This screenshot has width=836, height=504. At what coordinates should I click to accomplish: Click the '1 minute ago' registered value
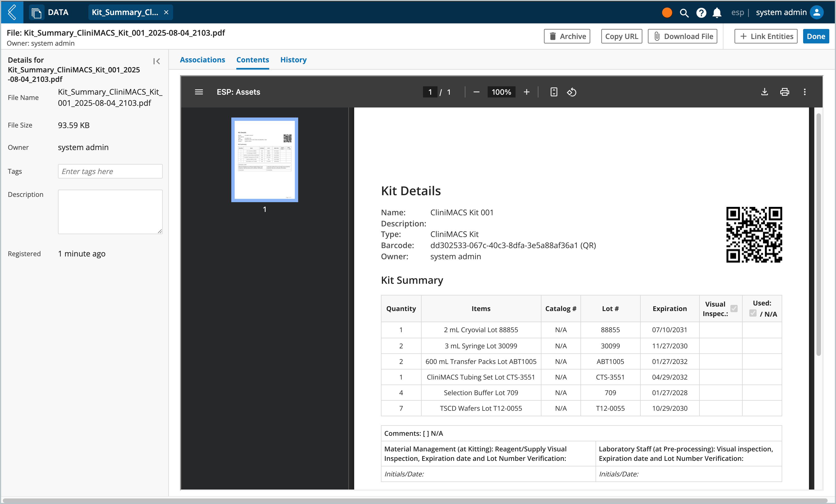tap(81, 253)
